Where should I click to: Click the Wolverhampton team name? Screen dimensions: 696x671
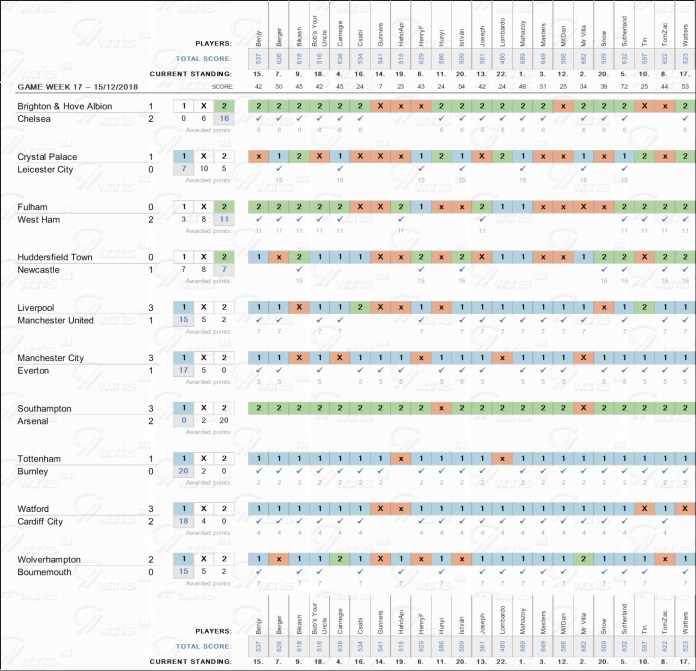click(53, 557)
